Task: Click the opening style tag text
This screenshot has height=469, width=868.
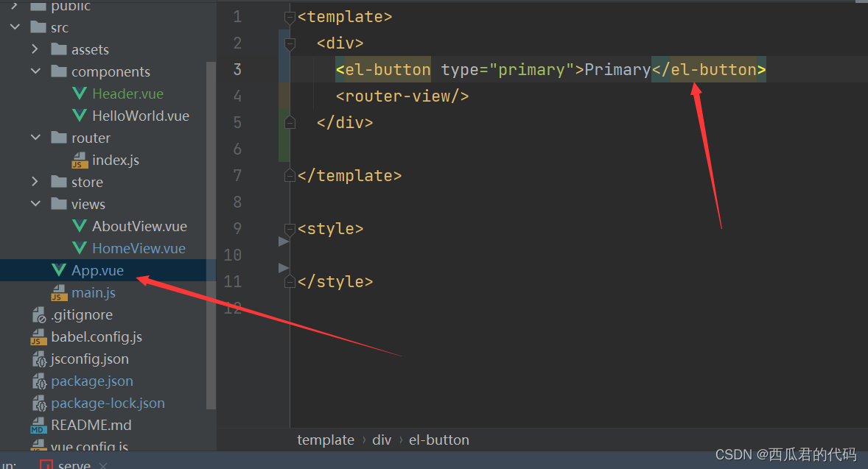Action: click(x=331, y=229)
